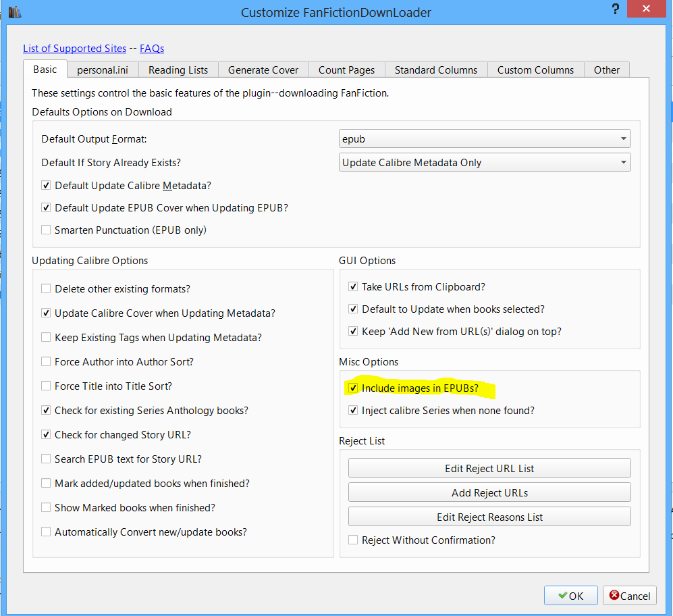Open the List of Supported Sites link
Viewport: 673px width, 616px height.
tap(75, 49)
